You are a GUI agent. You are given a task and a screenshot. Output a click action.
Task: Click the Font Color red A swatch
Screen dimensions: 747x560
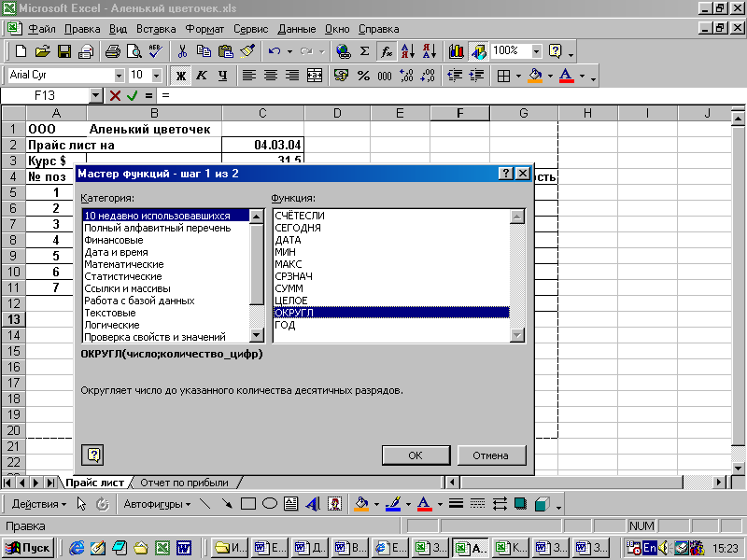(567, 76)
